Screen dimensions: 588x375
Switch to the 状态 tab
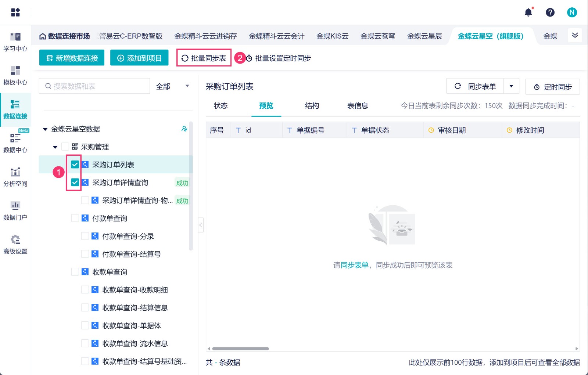[221, 106]
